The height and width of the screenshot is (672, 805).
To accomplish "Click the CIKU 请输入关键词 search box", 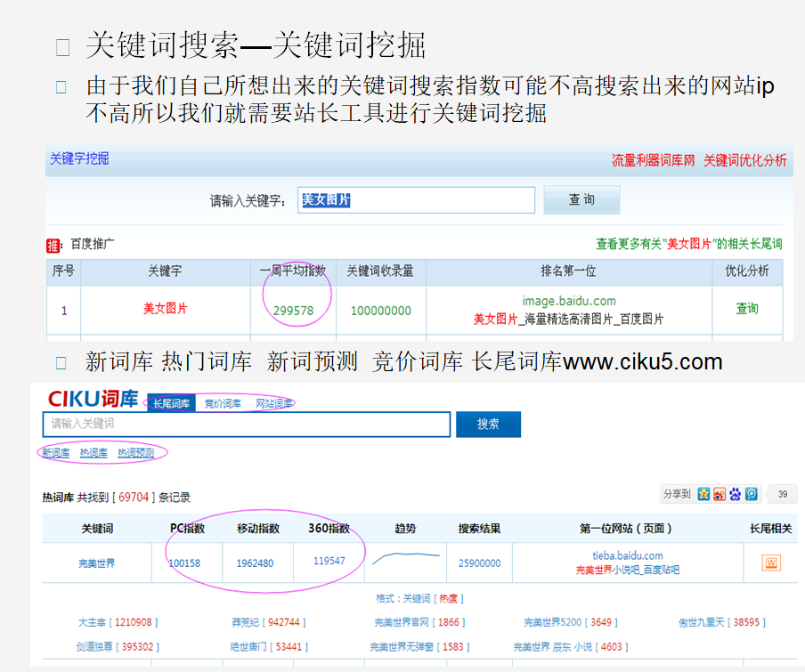I will (x=247, y=424).
